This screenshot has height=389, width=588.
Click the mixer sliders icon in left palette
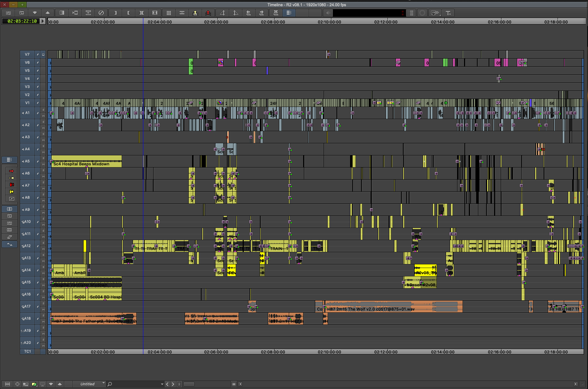pyautogui.click(x=10, y=223)
